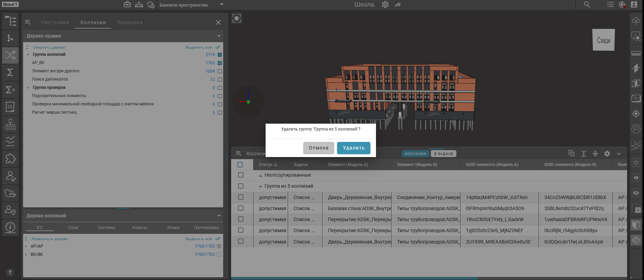Click Отмена to cancel deletion
Image resolution: width=644 pixels, height=280 pixels.
click(318, 148)
